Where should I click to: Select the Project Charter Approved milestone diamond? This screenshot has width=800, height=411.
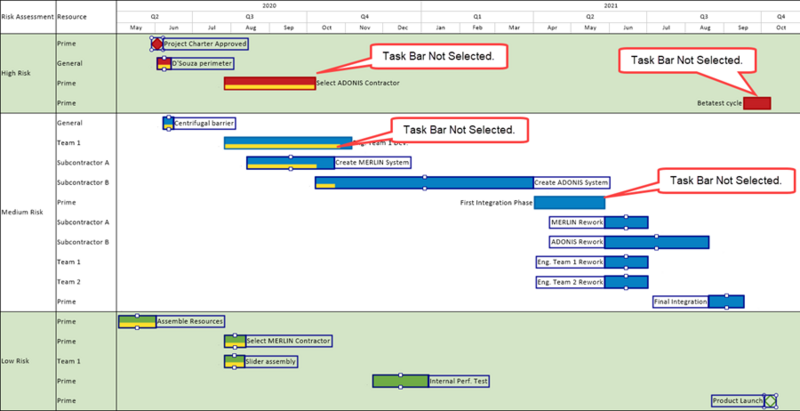click(x=157, y=44)
